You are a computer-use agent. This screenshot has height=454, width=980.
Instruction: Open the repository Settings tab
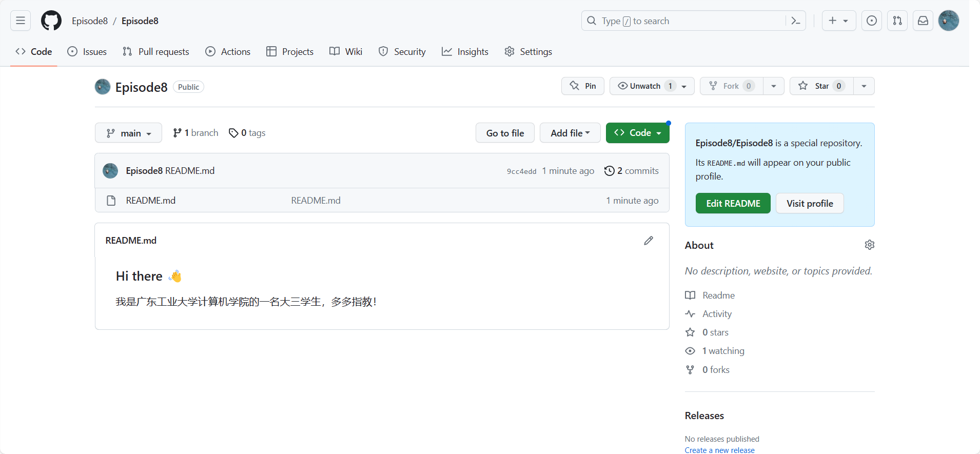point(528,51)
